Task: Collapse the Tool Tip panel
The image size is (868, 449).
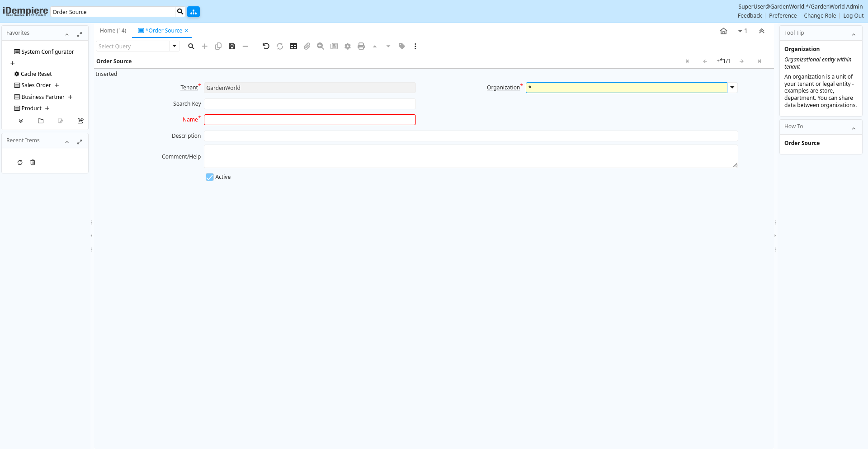Action: [x=854, y=34]
